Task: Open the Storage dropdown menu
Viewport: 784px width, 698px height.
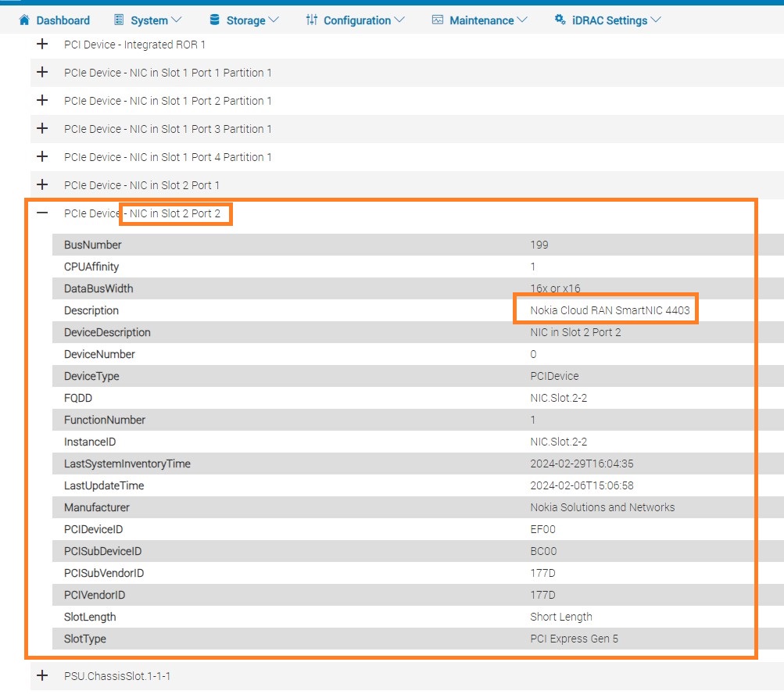Action: (x=273, y=20)
